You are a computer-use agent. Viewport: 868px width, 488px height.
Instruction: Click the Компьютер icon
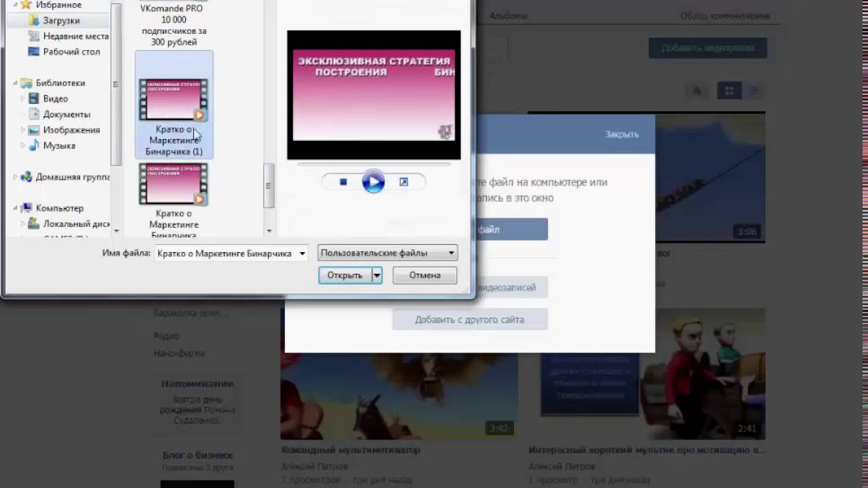point(26,208)
